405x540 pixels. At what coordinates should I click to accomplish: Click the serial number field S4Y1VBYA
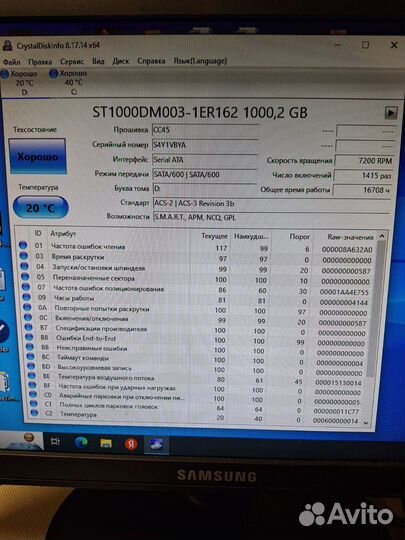coord(205,145)
